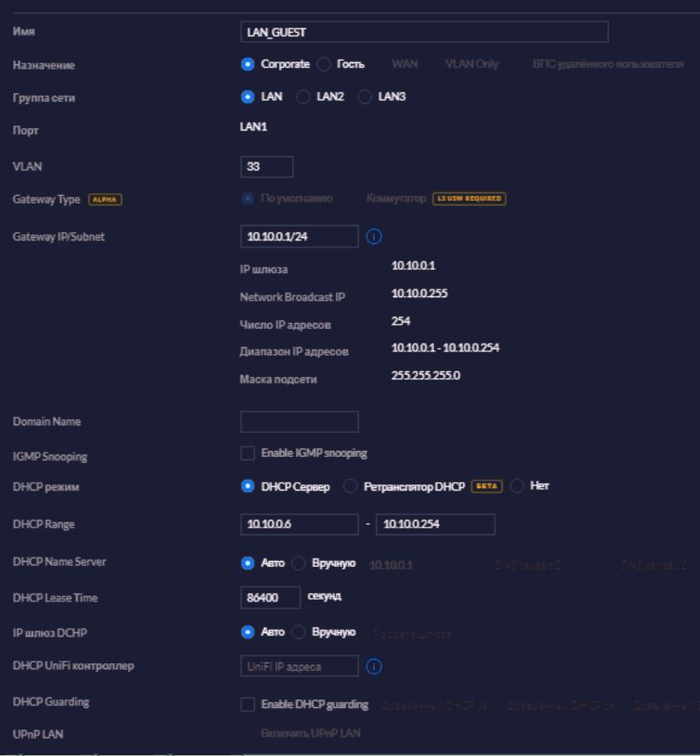
Task: Click the UniFi IP адреса controller field
Action: (x=300, y=667)
